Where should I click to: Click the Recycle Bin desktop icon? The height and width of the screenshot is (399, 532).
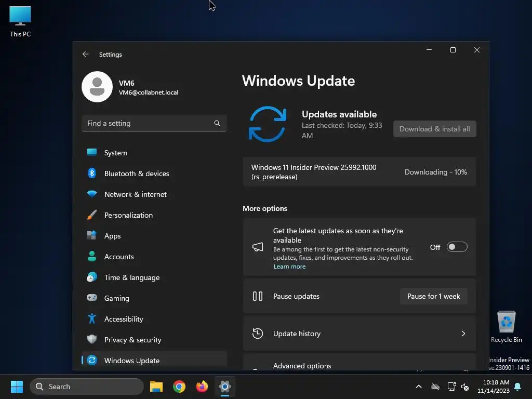click(506, 327)
